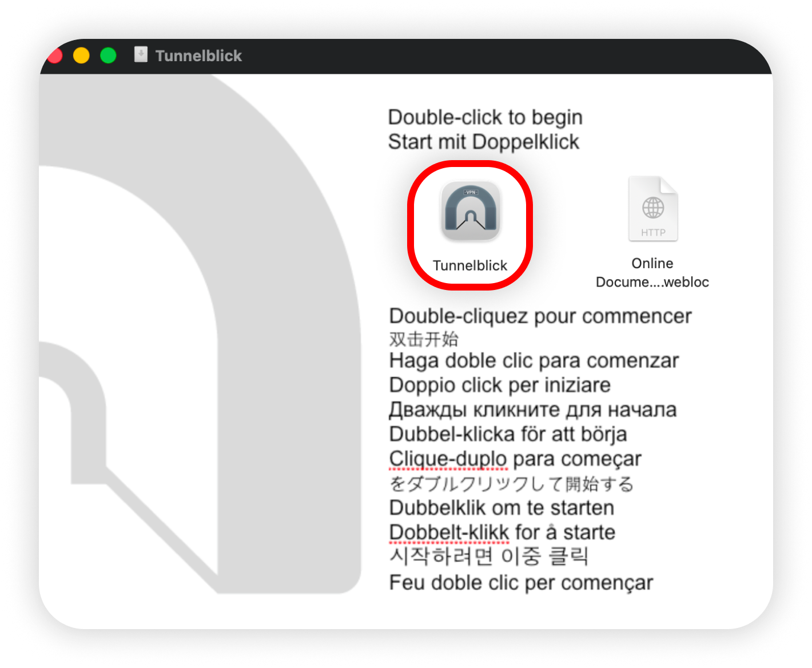
Task: Select the 'Online Docume....webloc' file name label
Action: [x=652, y=273]
